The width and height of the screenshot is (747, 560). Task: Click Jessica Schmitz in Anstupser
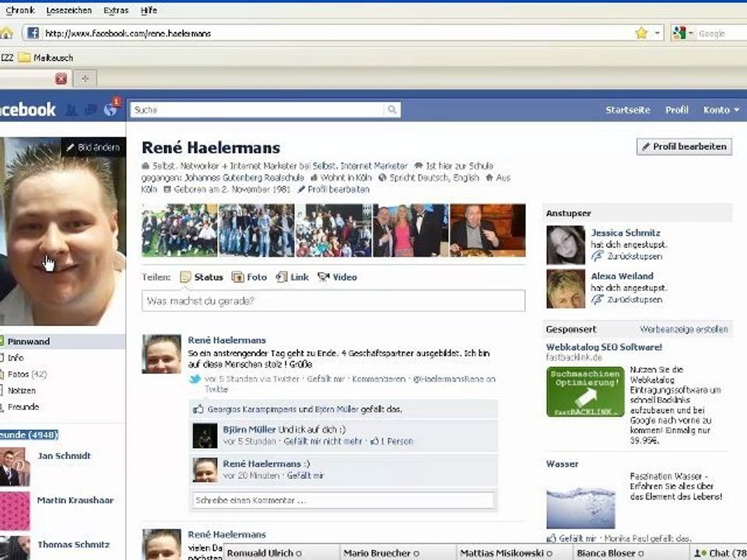[626, 233]
